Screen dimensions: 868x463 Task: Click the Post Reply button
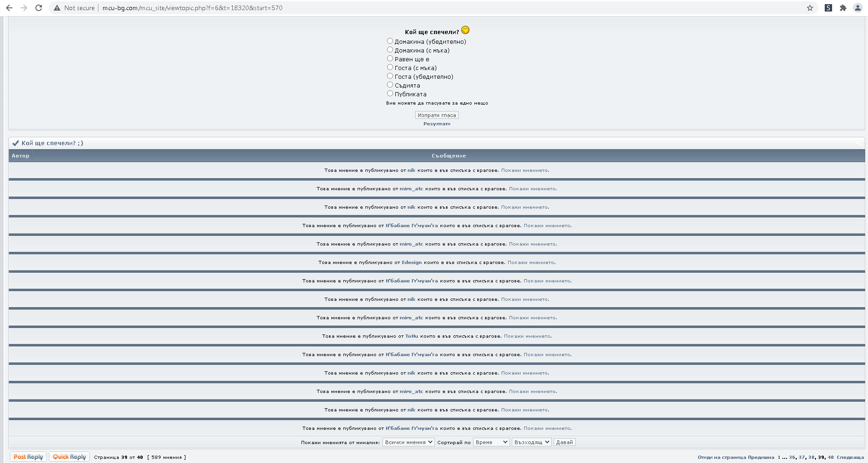(29, 457)
